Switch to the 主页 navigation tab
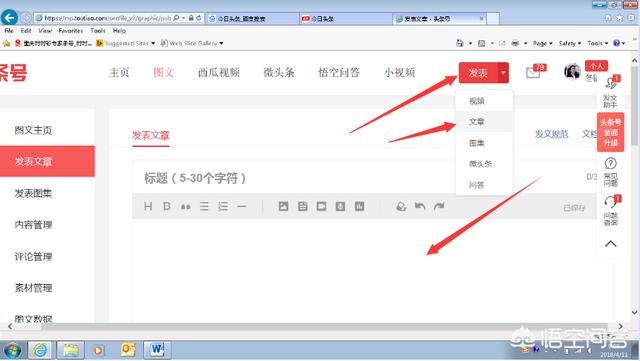640x361 pixels. coord(119,73)
